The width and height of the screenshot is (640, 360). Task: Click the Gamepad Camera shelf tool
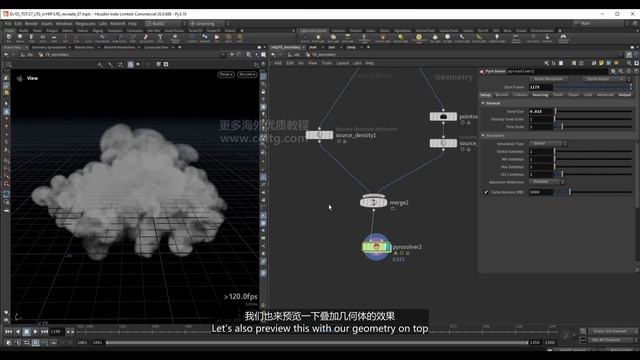(x=563, y=38)
